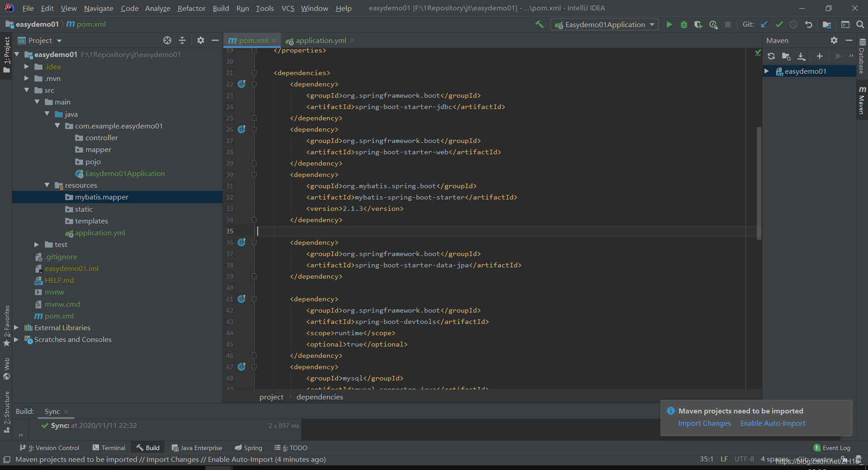Screen dimensions: 868x470
Task: Locate current file in Project tree
Action: (167, 40)
